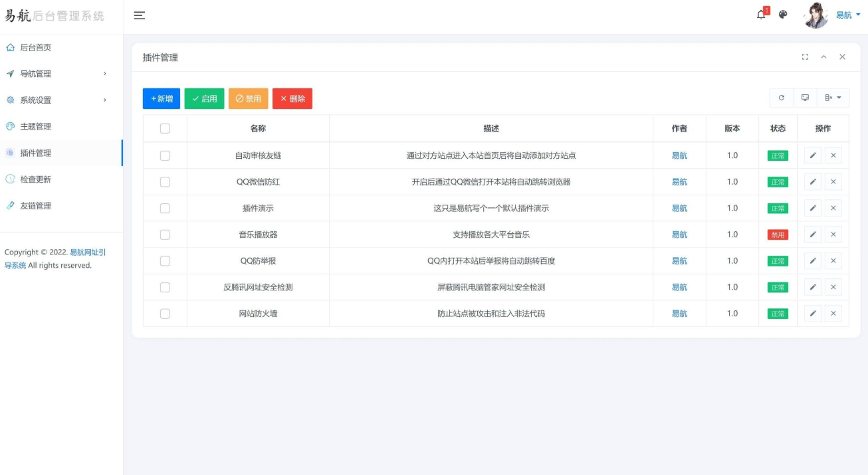Open author 易航 link in 网站防火墙 row

679,314
